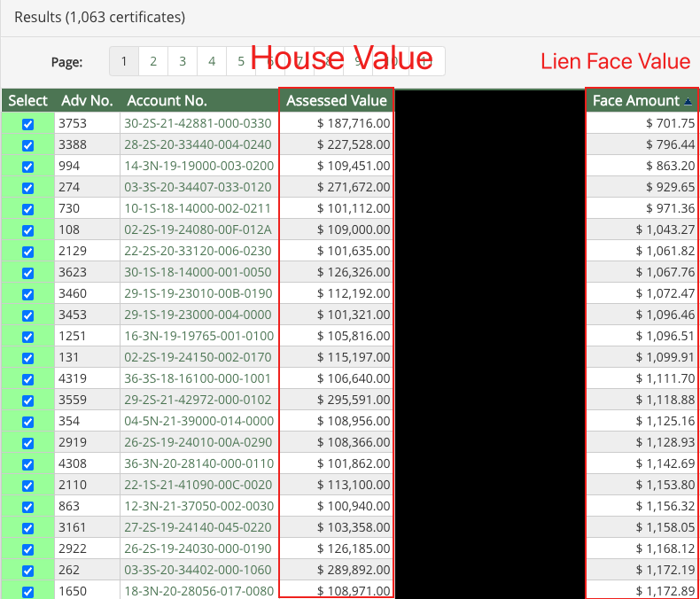Image resolution: width=700 pixels, height=599 pixels.
Task: Click assessed value $ 289,892.00
Action: point(354,570)
